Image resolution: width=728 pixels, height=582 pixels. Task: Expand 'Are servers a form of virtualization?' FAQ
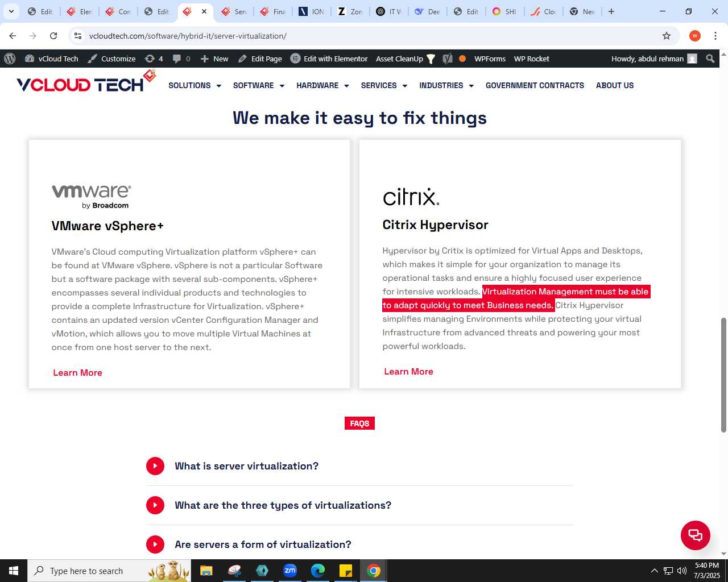point(359,544)
